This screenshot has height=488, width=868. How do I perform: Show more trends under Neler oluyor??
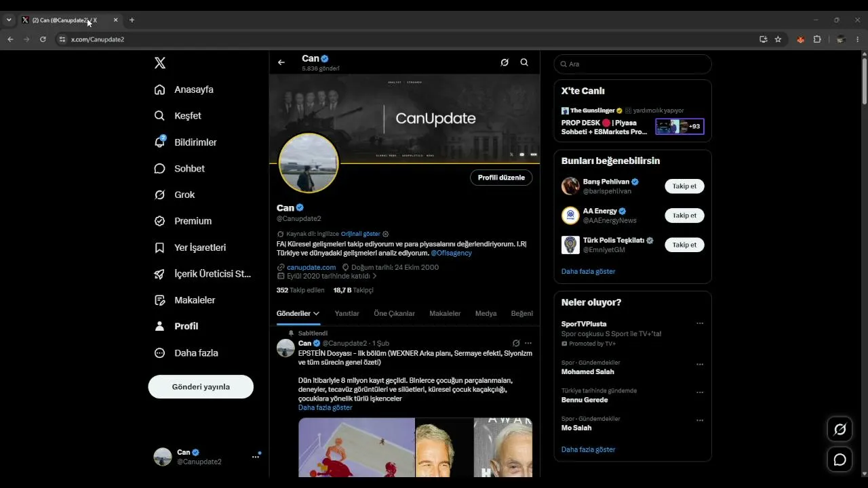pyautogui.click(x=589, y=450)
